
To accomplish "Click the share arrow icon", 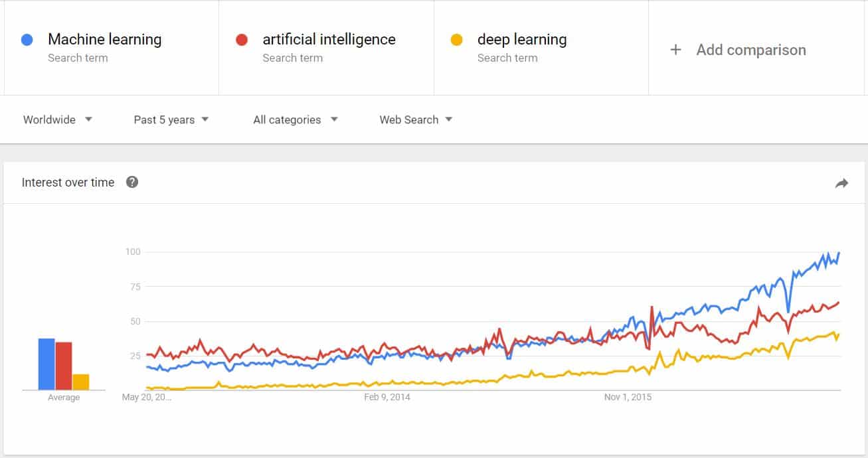I will coord(841,183).
